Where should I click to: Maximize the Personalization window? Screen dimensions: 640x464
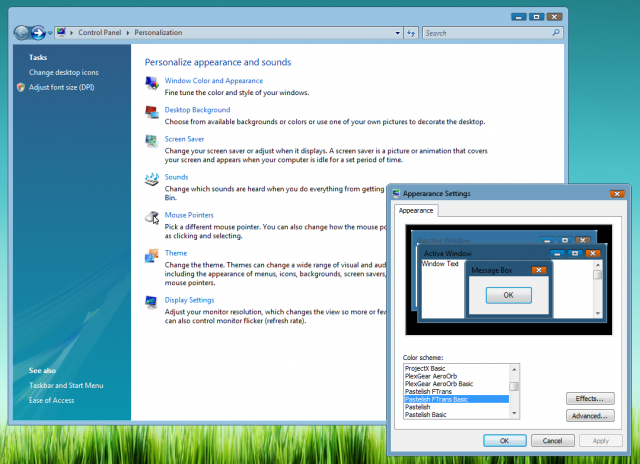tap(536, 17)
